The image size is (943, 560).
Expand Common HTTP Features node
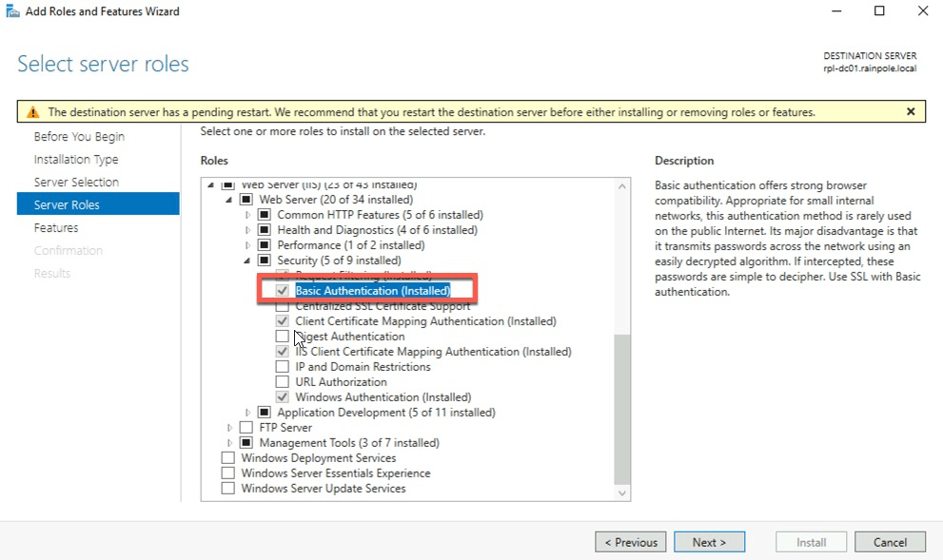(x=247, y=215)
